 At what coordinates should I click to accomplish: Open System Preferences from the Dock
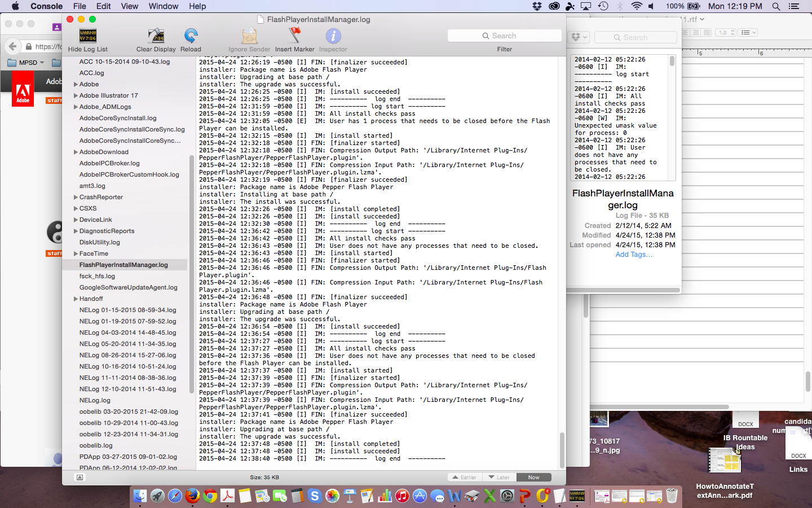[507, 496]
